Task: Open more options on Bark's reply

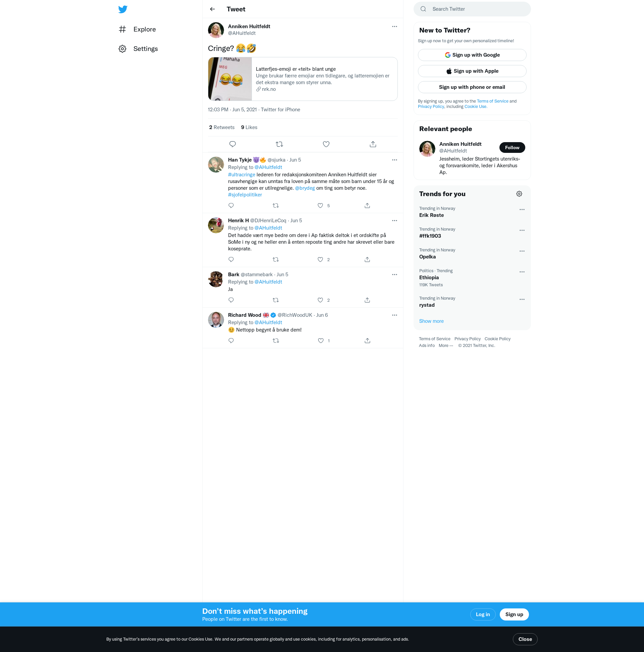Action: coord(394,275)
